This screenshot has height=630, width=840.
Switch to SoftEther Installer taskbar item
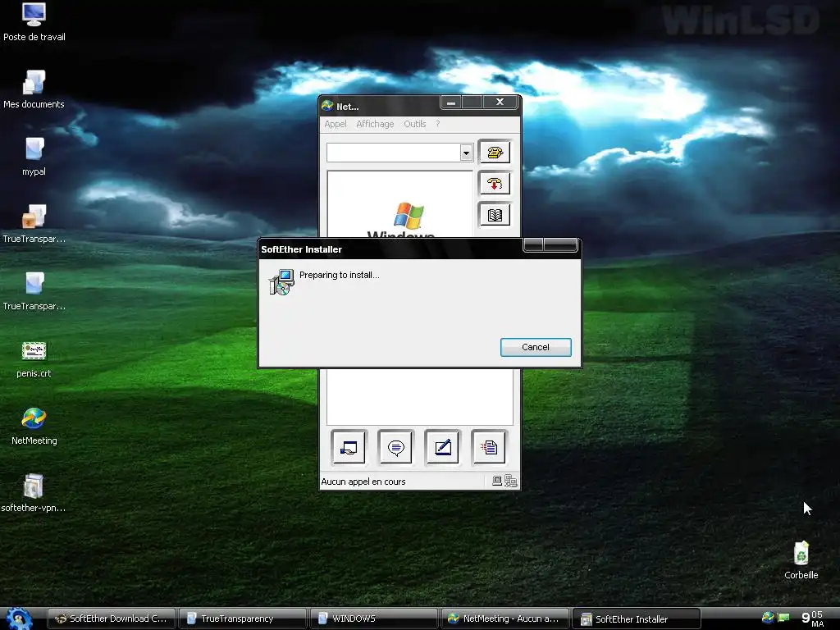[637, 619]
